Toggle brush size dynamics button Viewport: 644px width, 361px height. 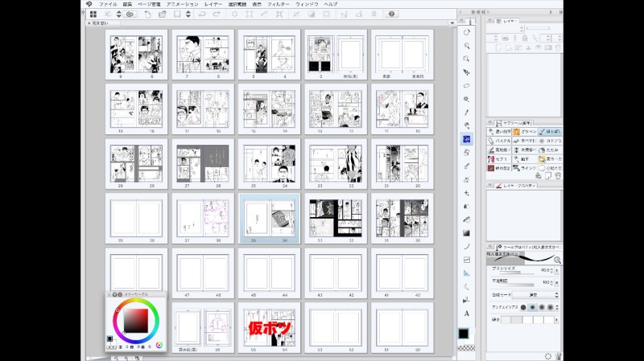click(x=557, y=270)
